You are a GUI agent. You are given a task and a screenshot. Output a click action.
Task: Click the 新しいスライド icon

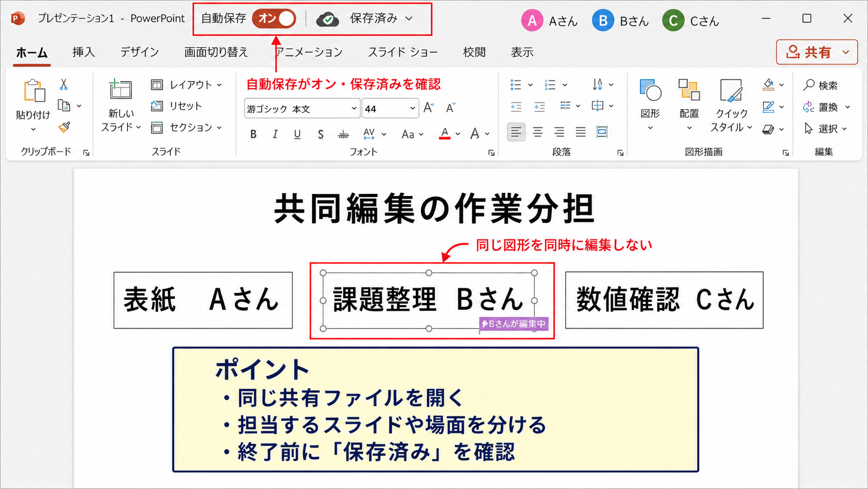point(120,90)
